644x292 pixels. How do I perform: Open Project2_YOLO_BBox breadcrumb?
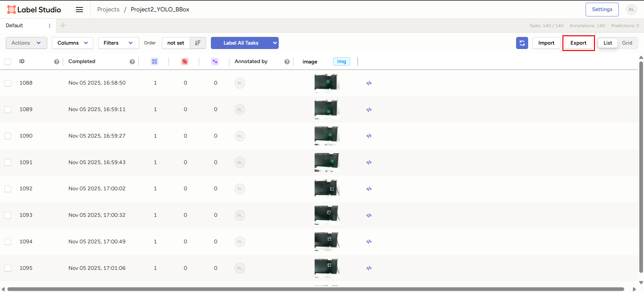point(160,9)
